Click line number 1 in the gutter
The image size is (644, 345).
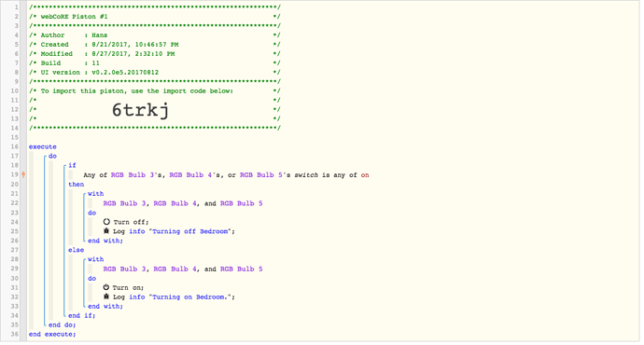click(x=17, y=7)
